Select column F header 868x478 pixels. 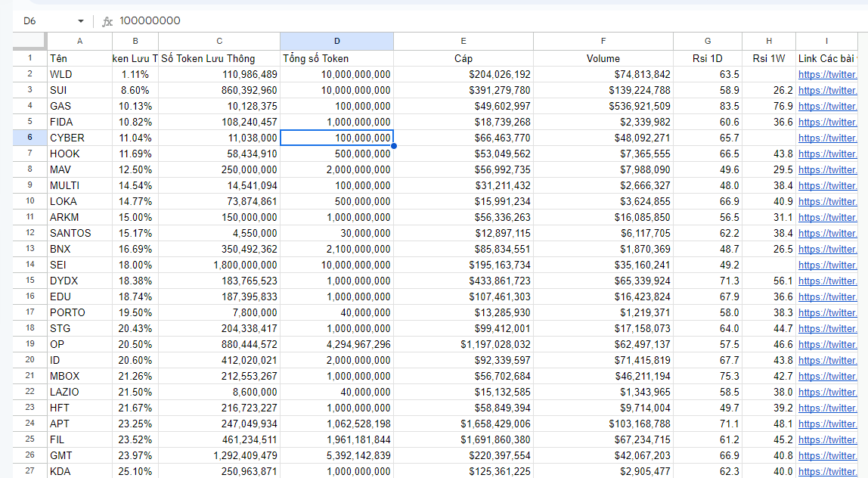603,42
